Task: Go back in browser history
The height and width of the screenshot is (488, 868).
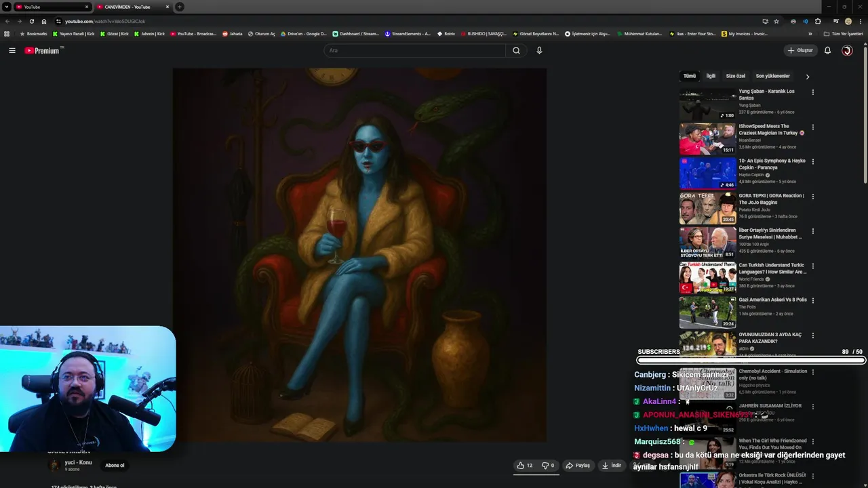Action: [x=7, y=21]
